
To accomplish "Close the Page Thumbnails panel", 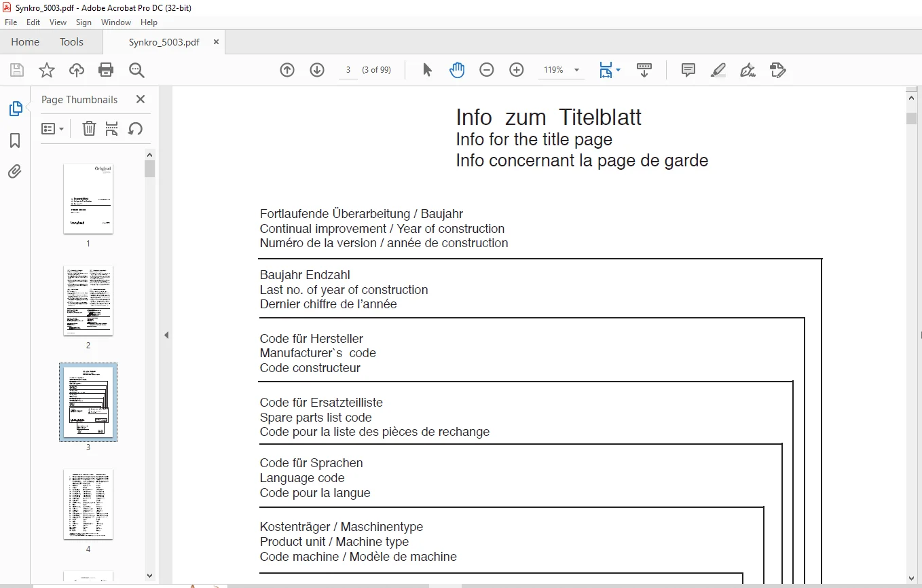I will click(x=141, y=99).
